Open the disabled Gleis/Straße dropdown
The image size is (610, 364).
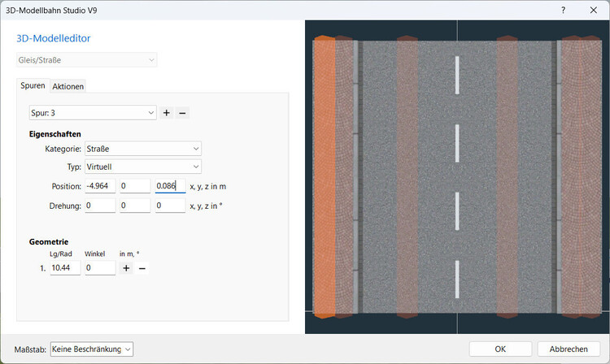(86, 60)
